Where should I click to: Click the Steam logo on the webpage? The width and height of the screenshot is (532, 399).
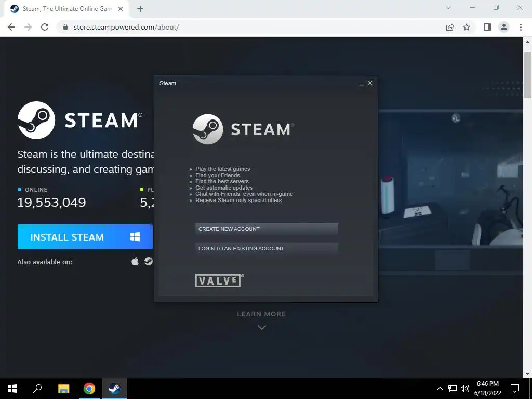[80, 120]
